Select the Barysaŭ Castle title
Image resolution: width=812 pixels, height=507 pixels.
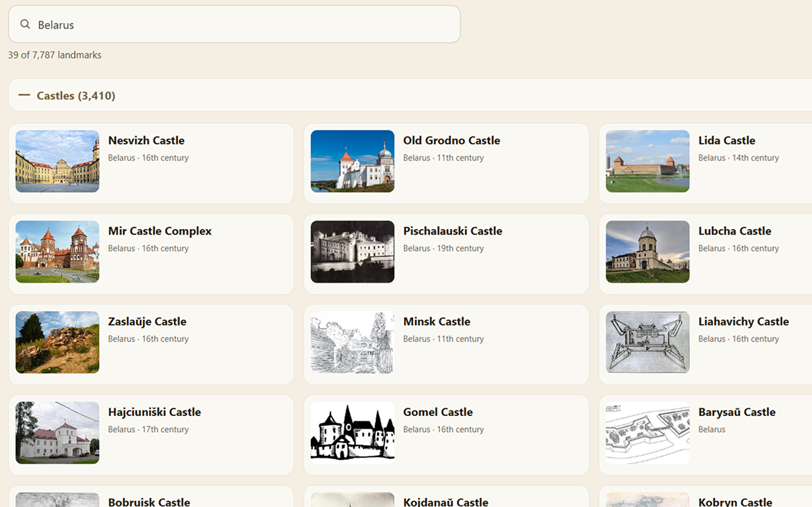(x=736, y=412)
